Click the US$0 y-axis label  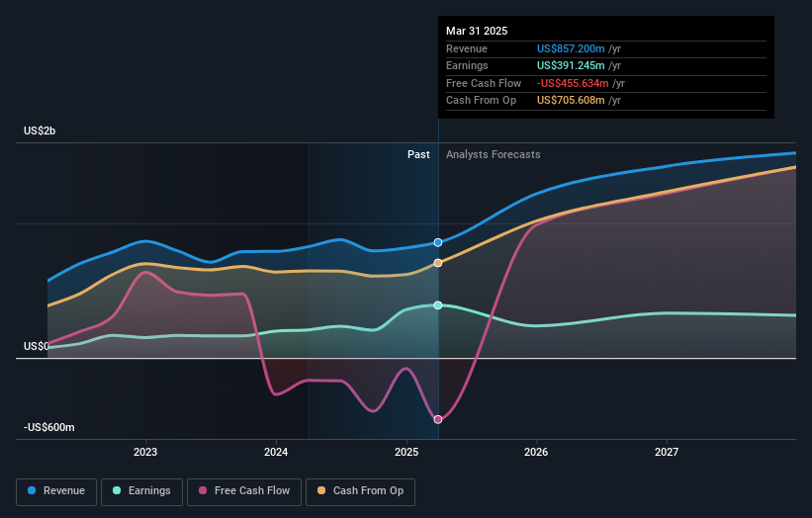pos(37,346)
